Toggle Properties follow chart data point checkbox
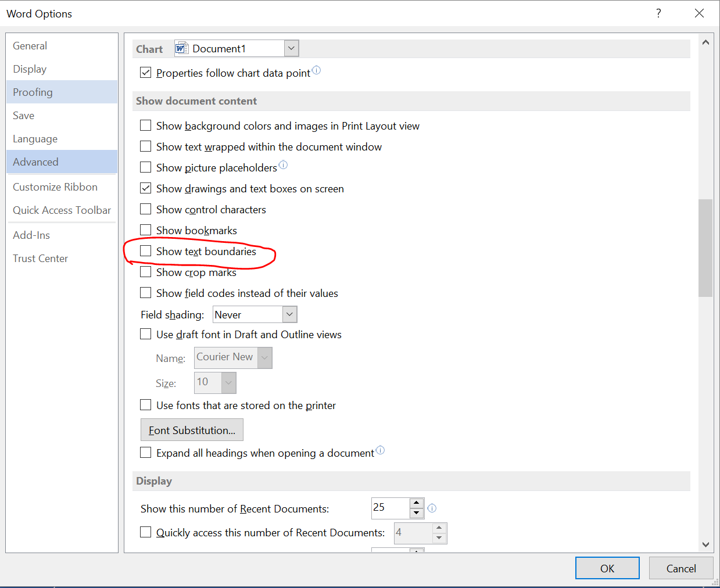Image resolution: width=720 pixels, height=588 pixels. click(146, 73)
